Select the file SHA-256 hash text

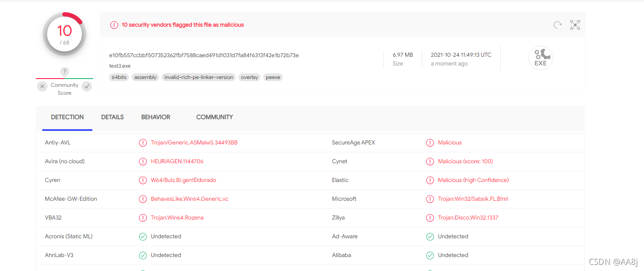(x=204, y=55)
